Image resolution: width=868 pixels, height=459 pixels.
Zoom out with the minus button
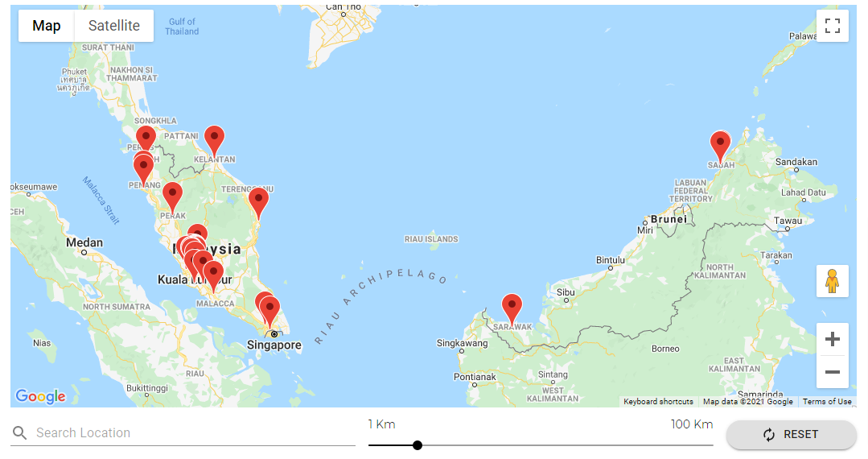pyautogui.click(x=832, y=372)
